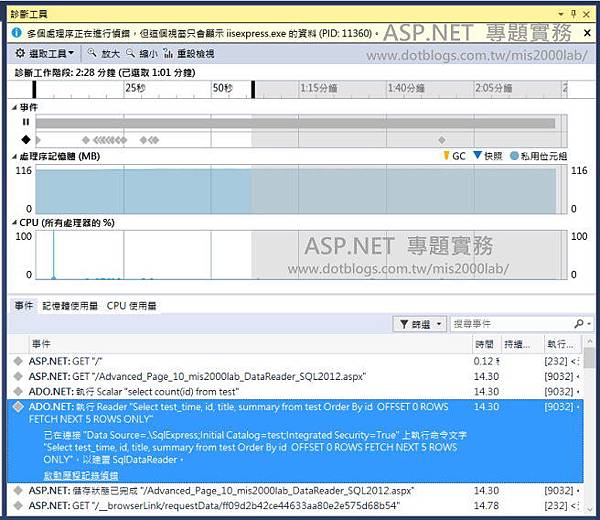Click the gear icon beside 選取工具
Screen dimensions: 600x520
[20, 53]
